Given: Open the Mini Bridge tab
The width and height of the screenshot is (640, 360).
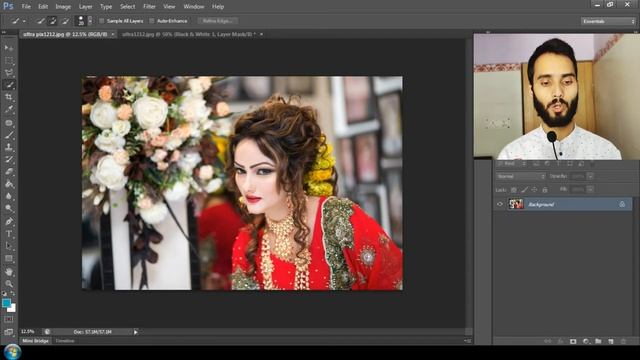Looking at the screenshot, I should coord(35,341).
